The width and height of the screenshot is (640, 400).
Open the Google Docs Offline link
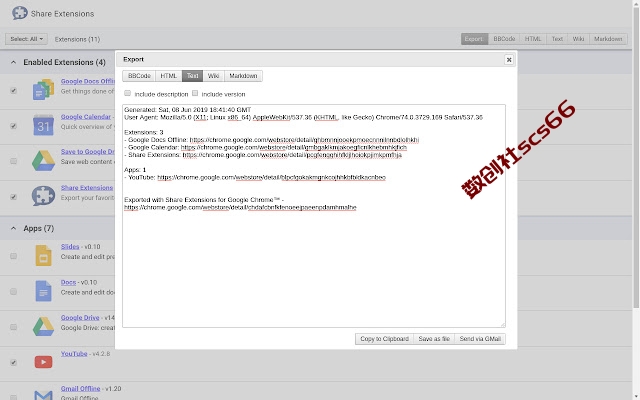coord(87,81)
